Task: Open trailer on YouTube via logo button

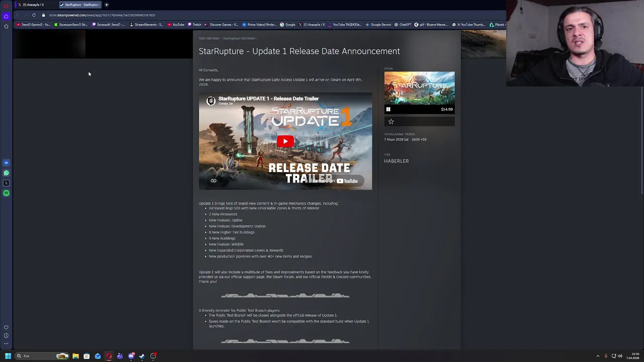Action: (x=347, y=181)
